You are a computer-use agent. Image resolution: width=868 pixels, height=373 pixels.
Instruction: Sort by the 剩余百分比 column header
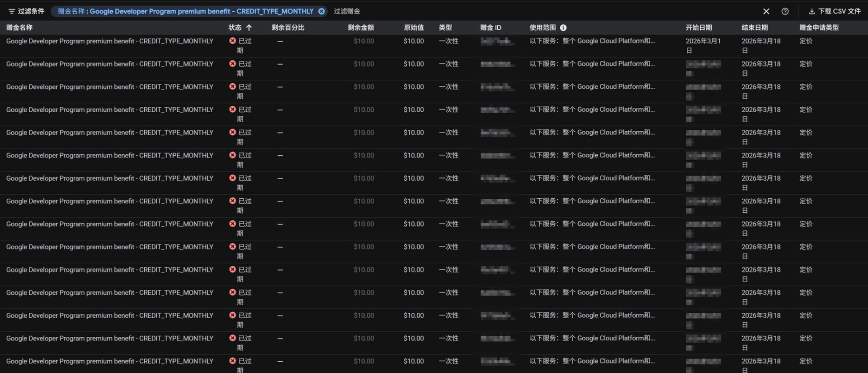[x=288, y=28]
